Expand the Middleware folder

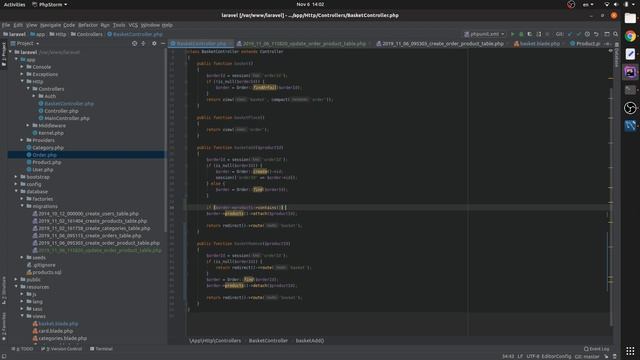tap(28, 125)
